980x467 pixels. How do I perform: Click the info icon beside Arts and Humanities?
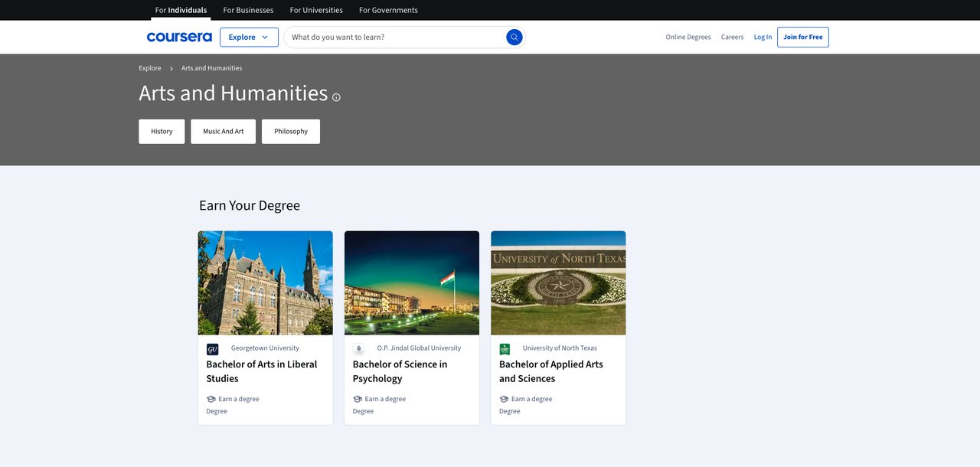(336, 97)
